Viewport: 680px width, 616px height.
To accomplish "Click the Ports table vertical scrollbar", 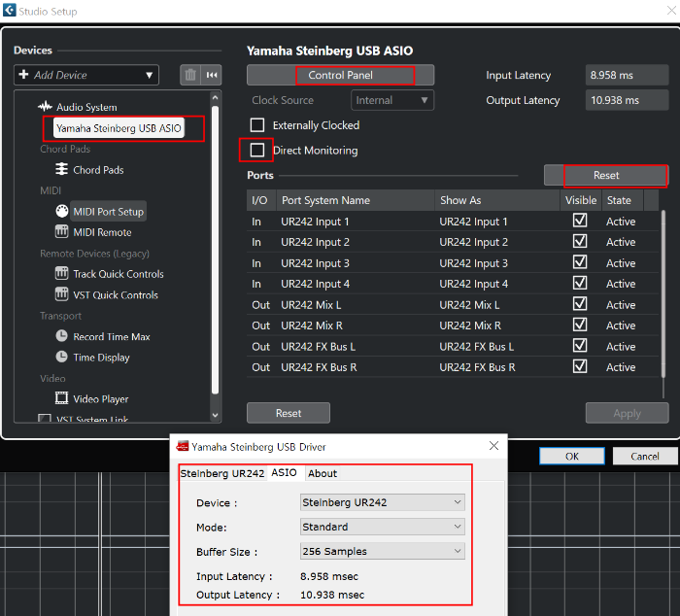I will [663, 294].
